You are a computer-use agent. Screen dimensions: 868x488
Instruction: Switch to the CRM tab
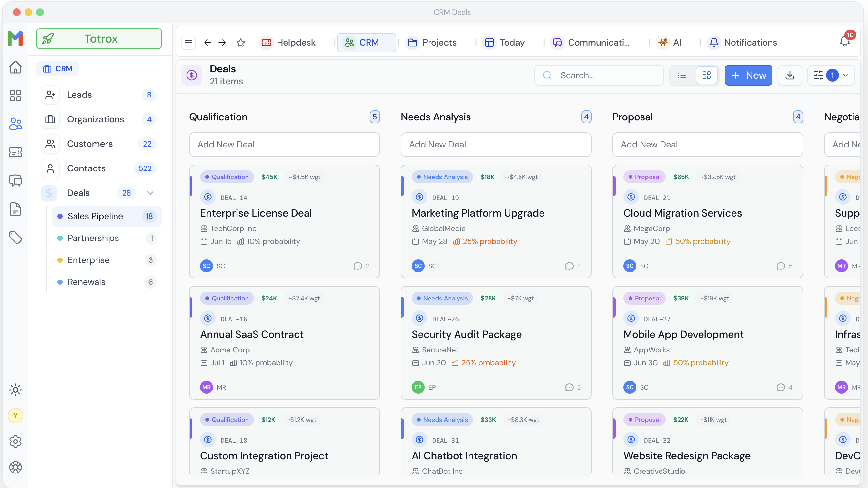pyautogui.click(x=366, y=43)
